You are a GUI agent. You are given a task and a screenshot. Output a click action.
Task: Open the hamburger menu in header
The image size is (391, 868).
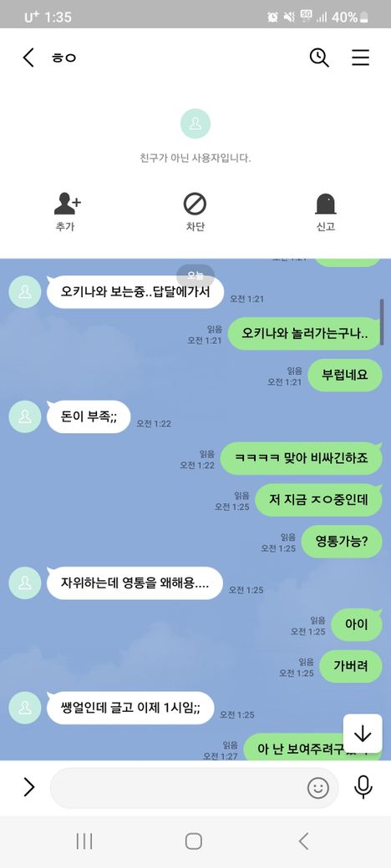pyautogui.click(x=361, y=58)
